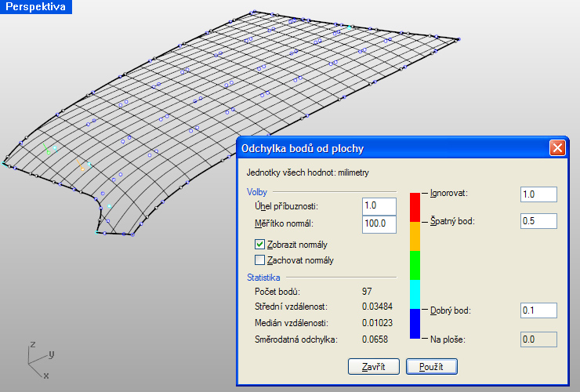Click the Špatný bod value field
This screenshot has width=580, height=392.
(538, 221)
